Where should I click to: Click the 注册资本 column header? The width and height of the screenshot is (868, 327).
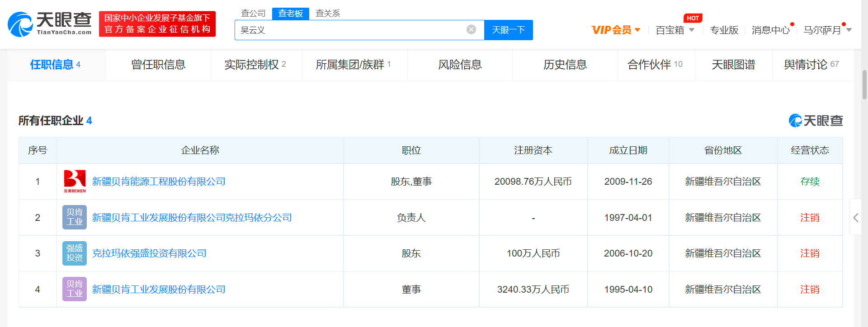533,150
